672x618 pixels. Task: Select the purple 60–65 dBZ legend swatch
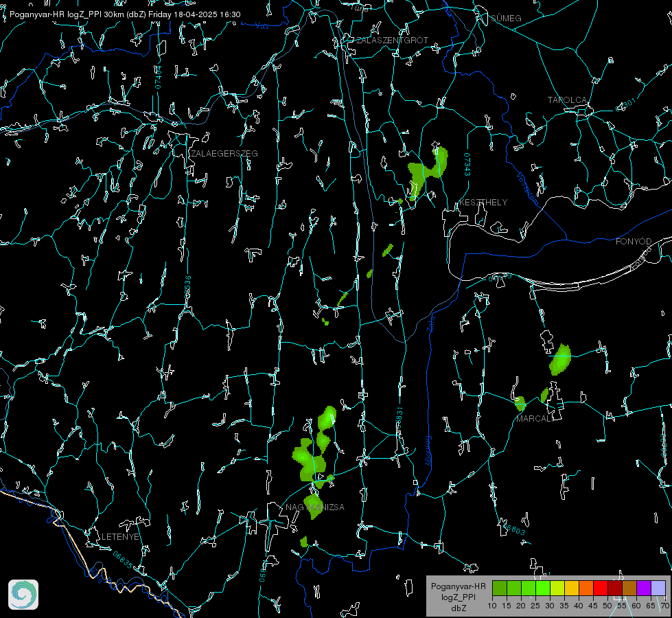pos(644,588)
